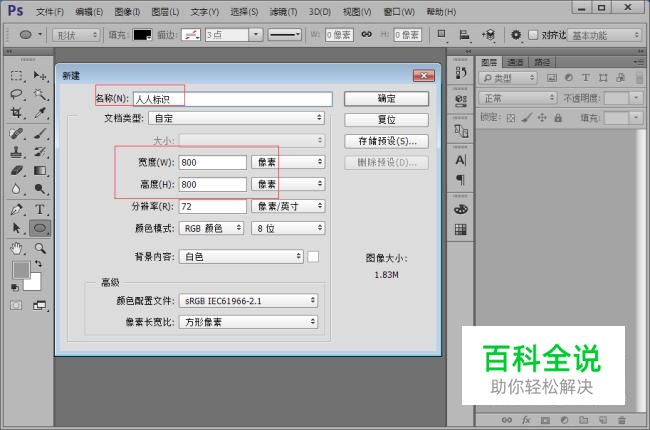
Task: Select the Eyedropper tool
Action: [40, 113]
